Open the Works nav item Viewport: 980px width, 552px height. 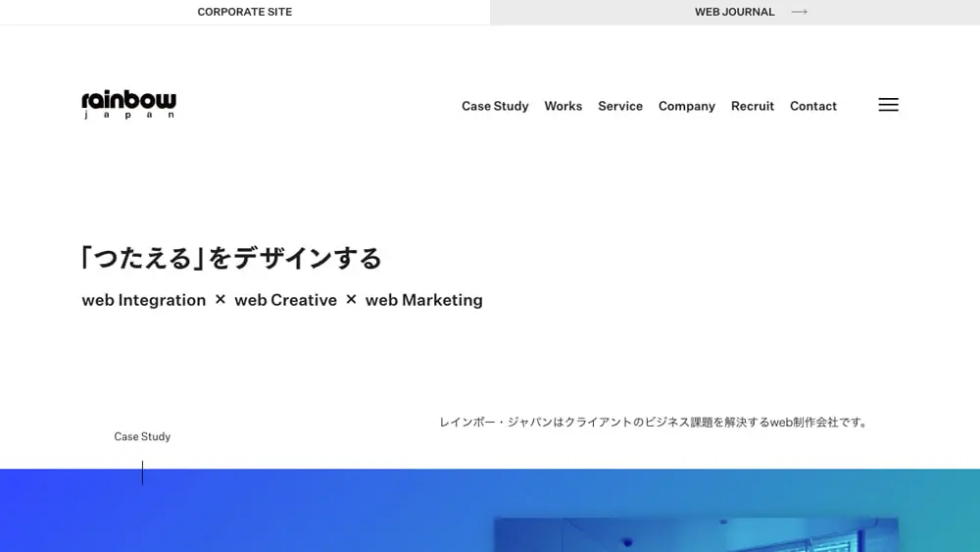coord(563,106)
